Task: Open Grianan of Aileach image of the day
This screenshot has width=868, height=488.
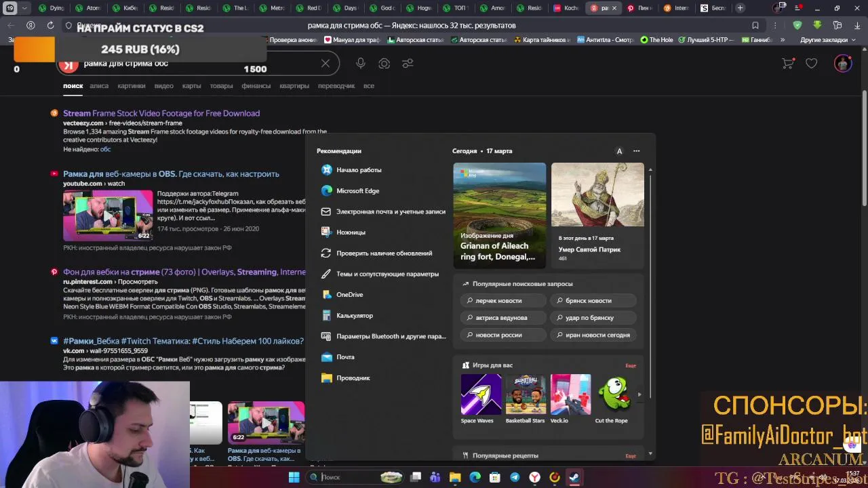Action: 500,214
